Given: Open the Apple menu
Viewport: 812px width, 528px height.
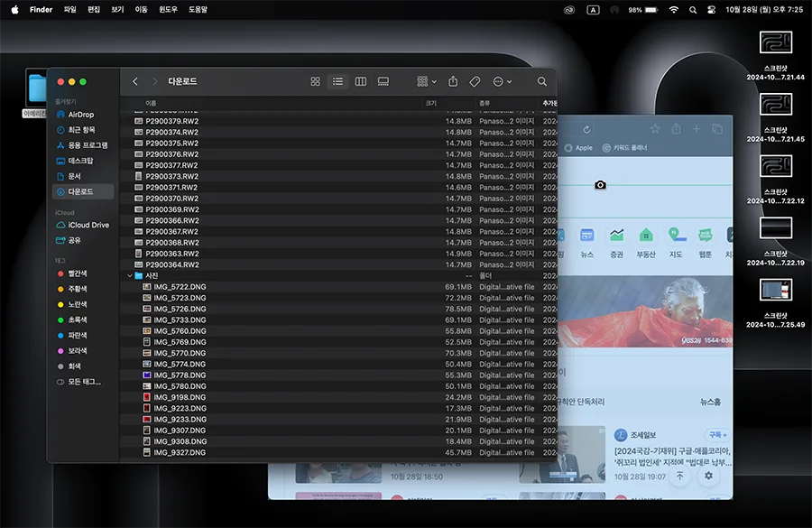Looking at the screenshot, I should click(x=14, y=9).
